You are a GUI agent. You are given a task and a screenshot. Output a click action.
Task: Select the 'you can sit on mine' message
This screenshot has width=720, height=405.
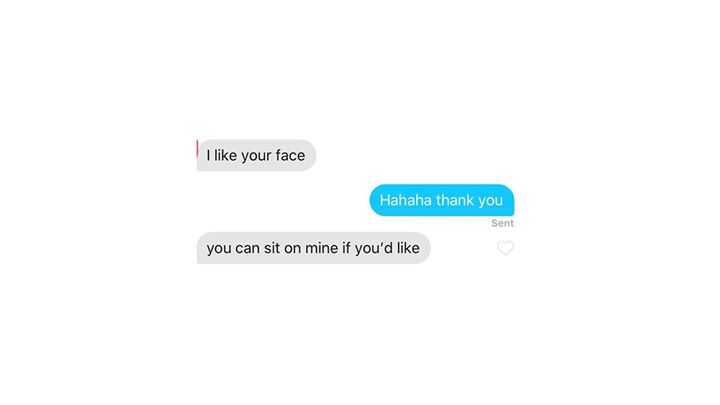(314, 248)
